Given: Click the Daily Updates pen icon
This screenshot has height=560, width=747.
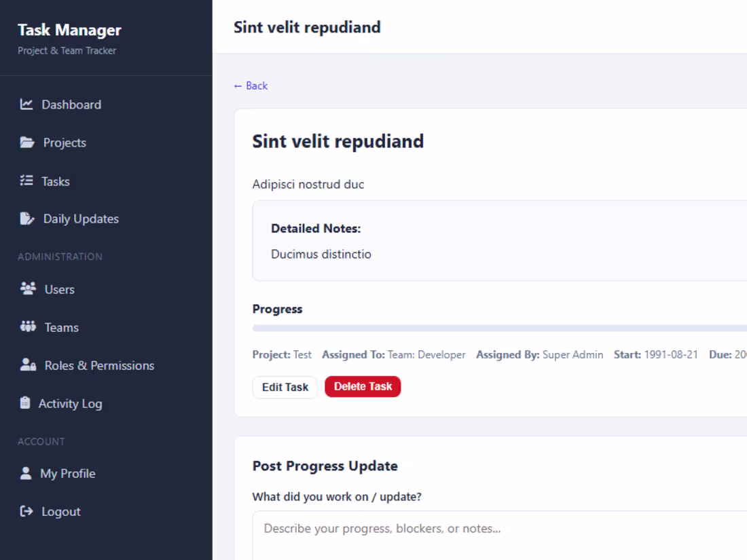Looking at the screenshot, I should 27,219.
